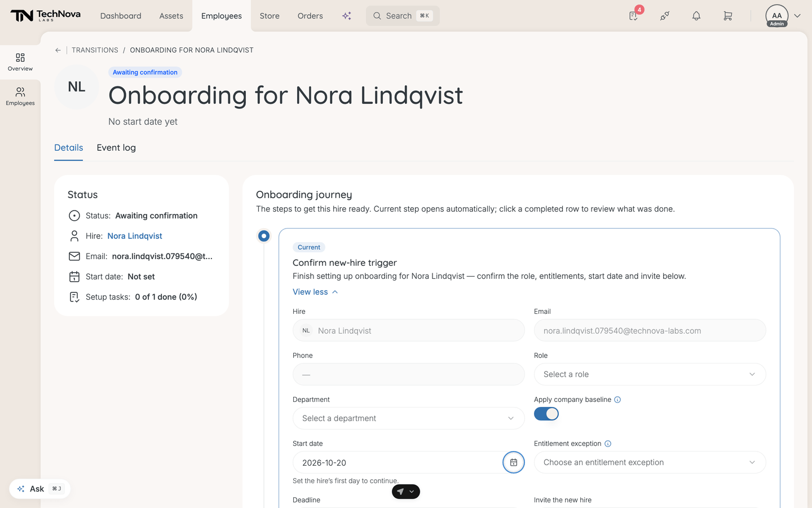Open the Ask assistant button
This screenshot has height=508, width=812.
click(39, 489)
